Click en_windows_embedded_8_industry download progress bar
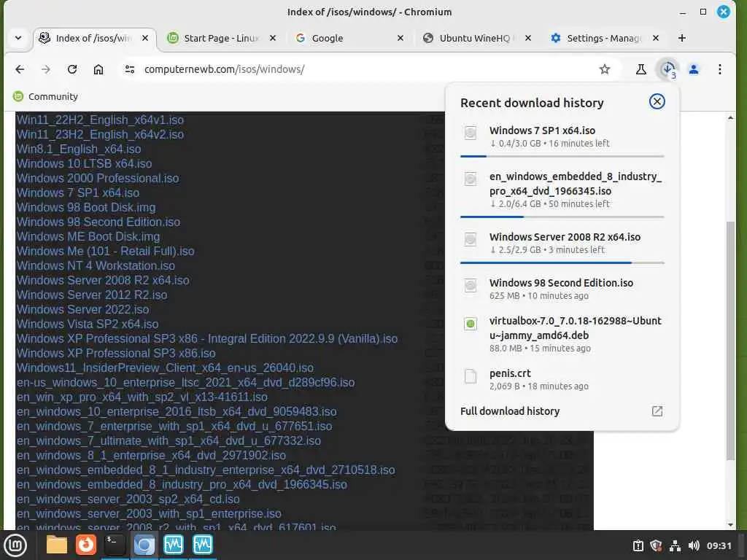747x560 pixels. pos(562,217)
